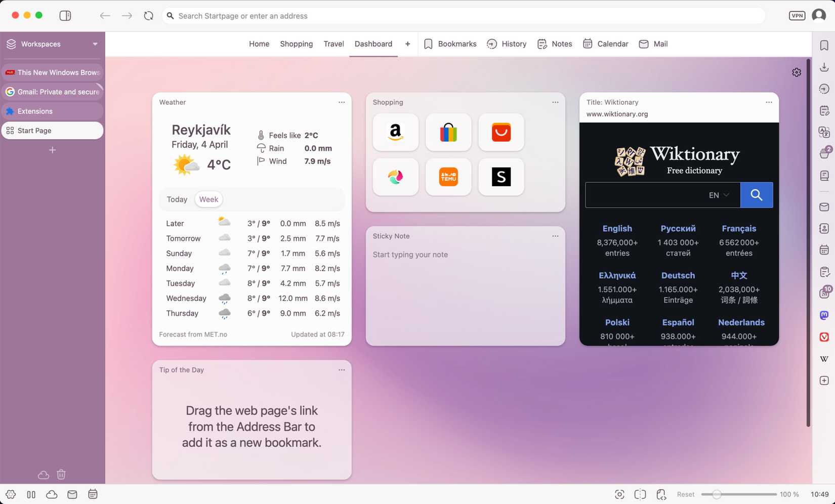Open the Wikipedia web panel

824,358
